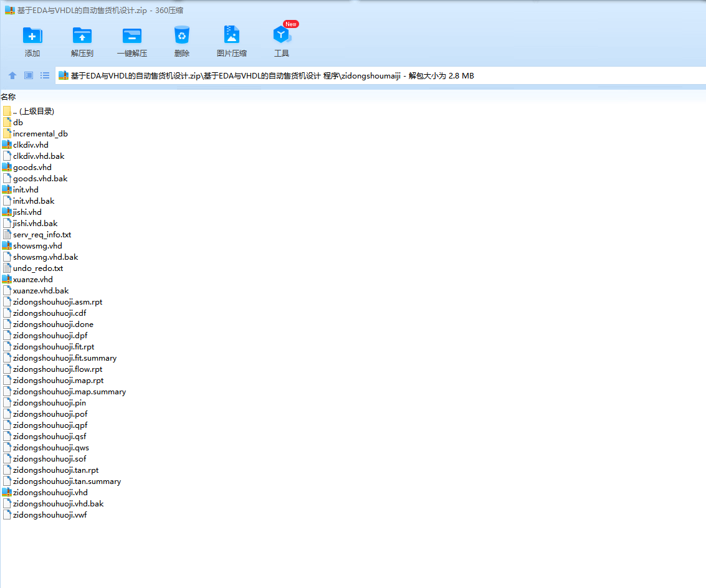Select zidongshouhuoji.vwf file
Screen dimensions: 706x588
(45, 515)
